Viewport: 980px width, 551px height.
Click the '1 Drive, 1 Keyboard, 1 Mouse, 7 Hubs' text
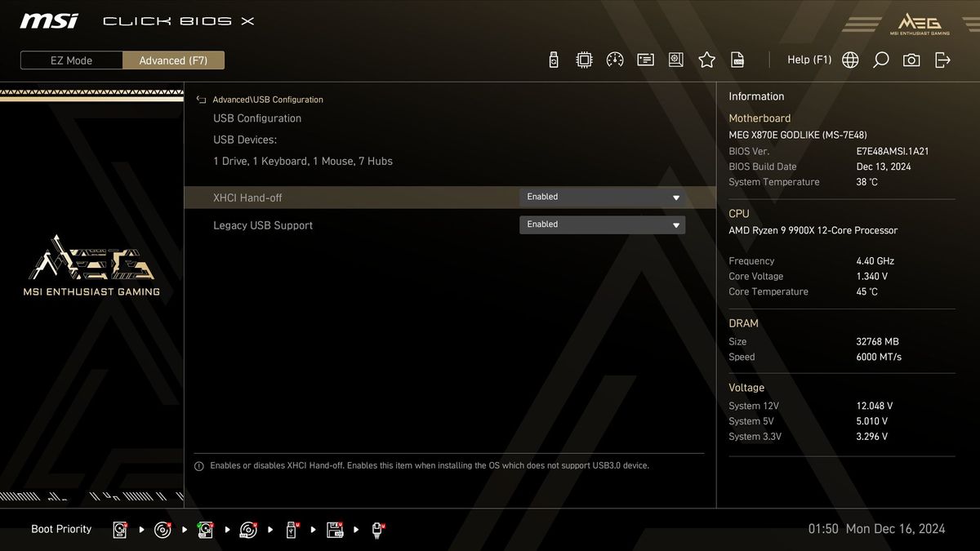303,162
